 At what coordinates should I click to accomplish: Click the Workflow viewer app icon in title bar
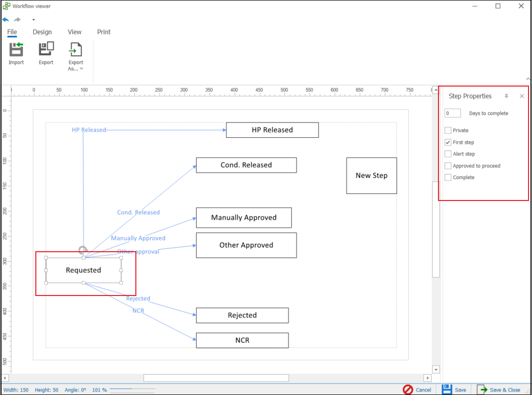click(x=6, y=6)
